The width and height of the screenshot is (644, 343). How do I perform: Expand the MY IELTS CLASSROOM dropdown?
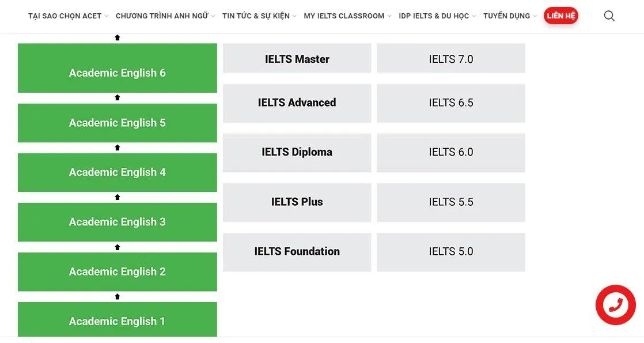click(x=389, y=16)
